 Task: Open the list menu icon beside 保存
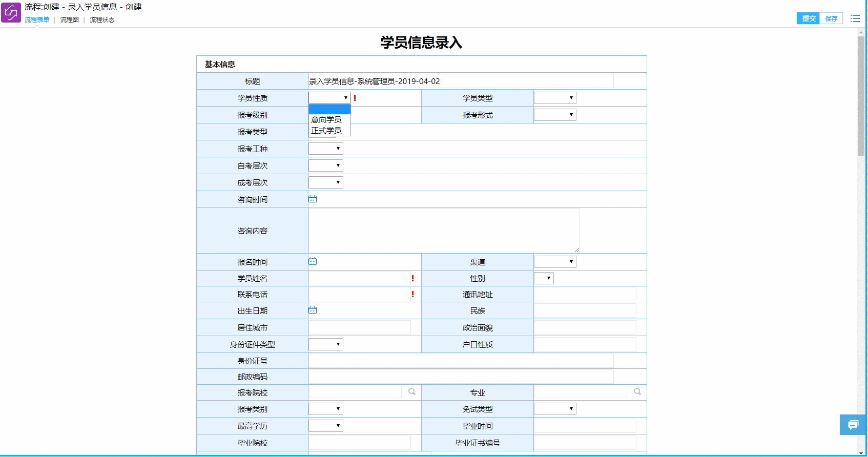(x=855, y=18)
